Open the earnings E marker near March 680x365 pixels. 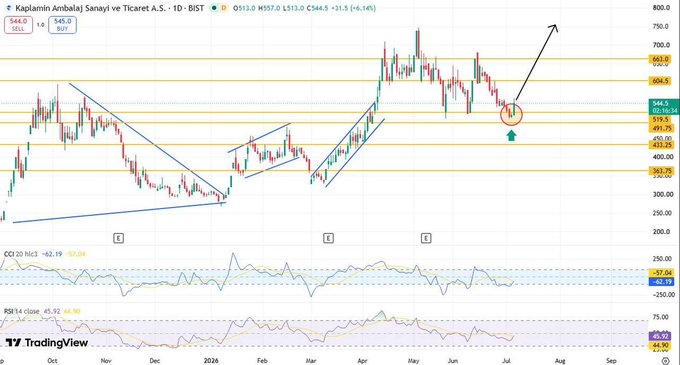[x=328, y=238]
